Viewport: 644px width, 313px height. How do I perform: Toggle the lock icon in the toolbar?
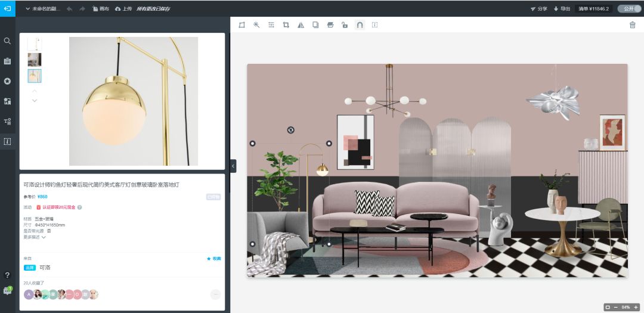[x=345, y=25]
